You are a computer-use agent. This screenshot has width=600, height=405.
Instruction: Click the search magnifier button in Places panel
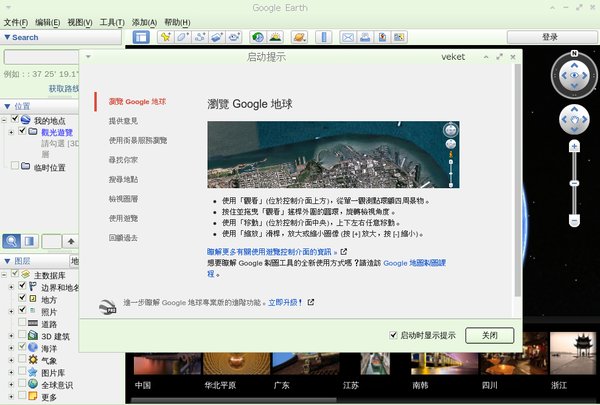pyautogui.click(x=10, y=240)
